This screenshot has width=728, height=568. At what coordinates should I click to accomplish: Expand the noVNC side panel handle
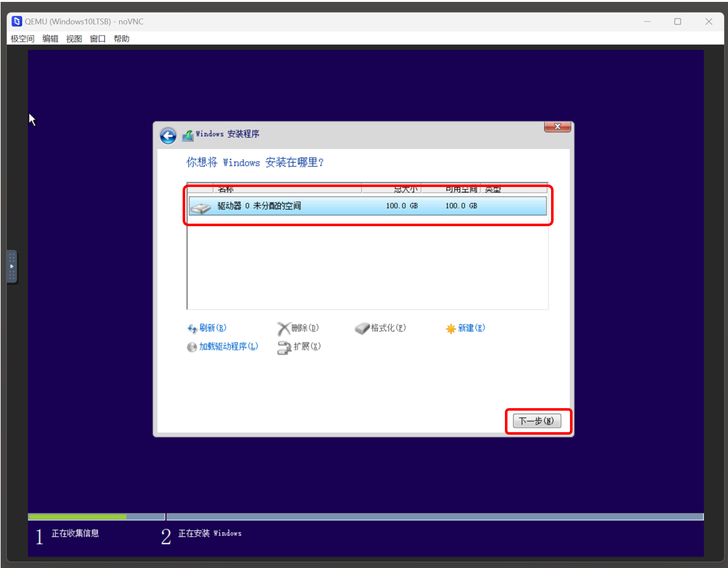click(x=11, y=266)
